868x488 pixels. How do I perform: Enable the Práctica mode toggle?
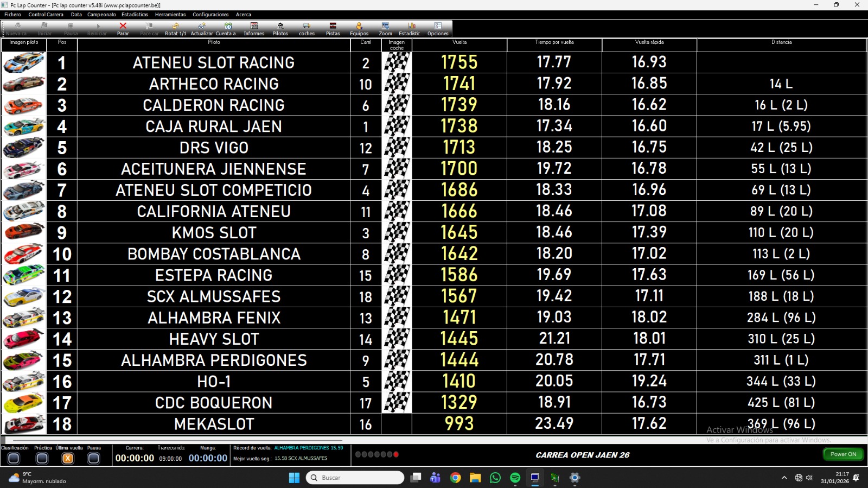pos(42,459)
